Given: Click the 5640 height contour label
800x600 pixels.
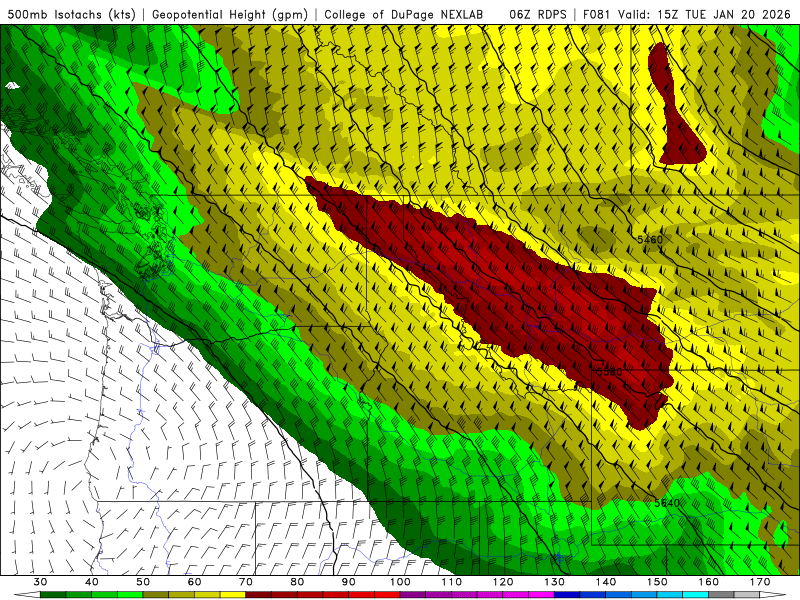Looking at the screenshot, I should click(x=667, y=503).
